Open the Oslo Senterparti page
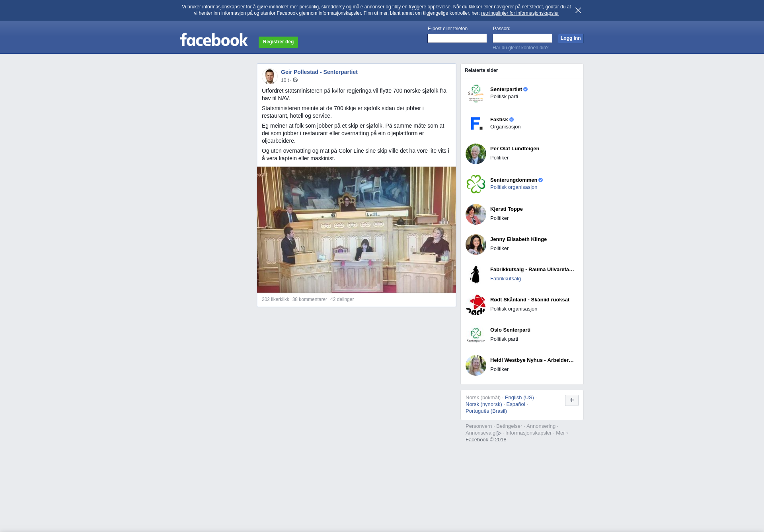This screenshot has height=532, width=764. tap(510, 330)
